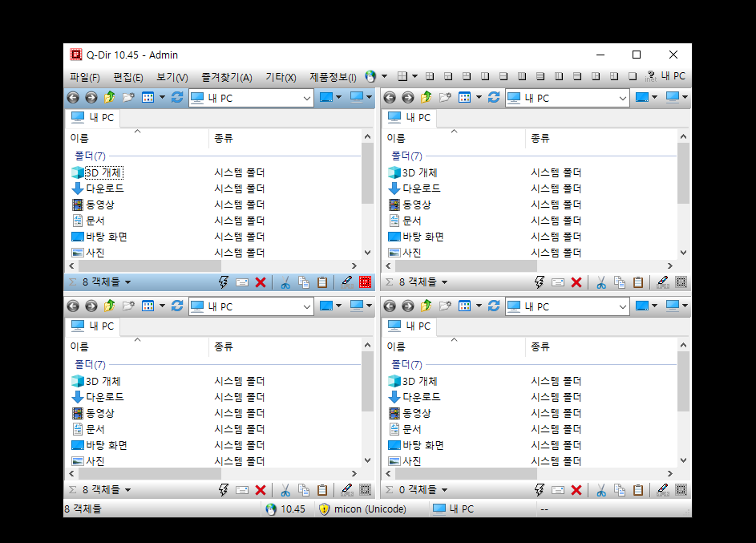Select the 내 PC tab in bottom-left pane

(x=92, y=326)
